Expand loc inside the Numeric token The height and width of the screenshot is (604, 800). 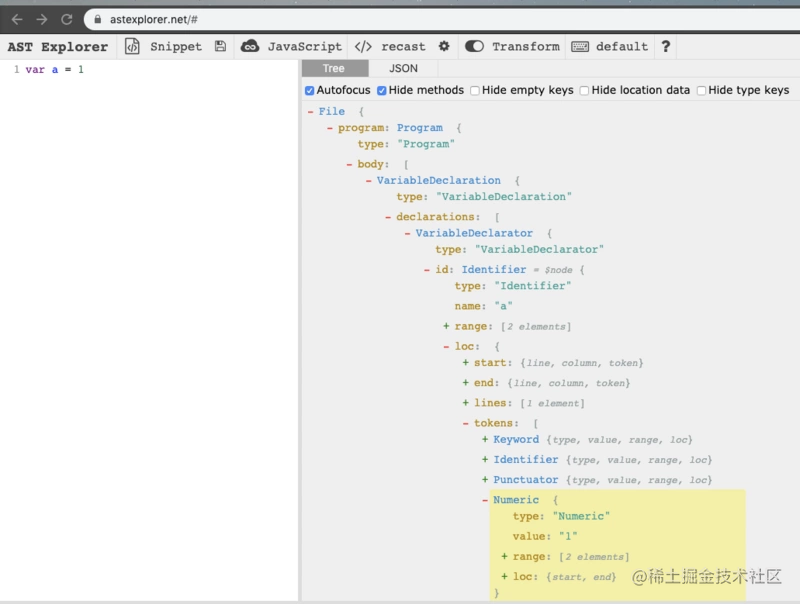click(x=504, y=576)
